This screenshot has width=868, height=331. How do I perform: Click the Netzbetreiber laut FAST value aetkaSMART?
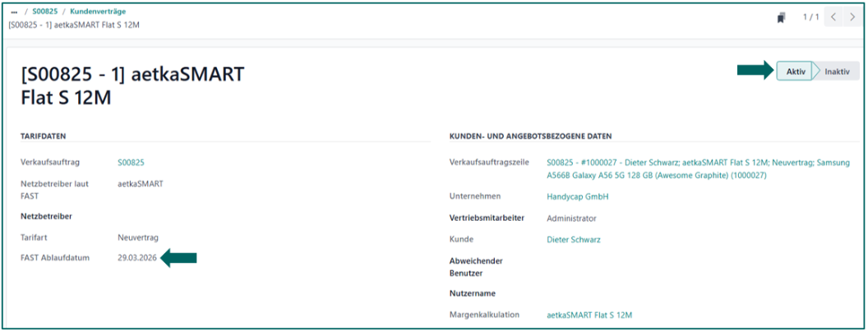click(141, 184)
